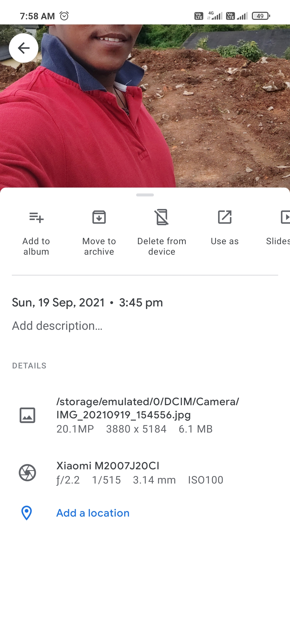290x644 pixels.
Task: Tap the photo preview at top
Action: (x=145, y=106)
